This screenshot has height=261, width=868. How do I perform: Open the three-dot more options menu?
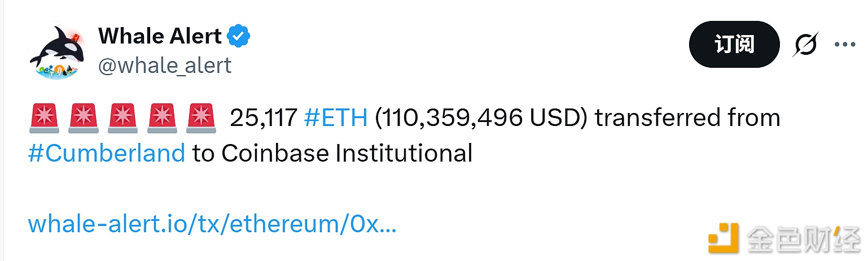click(x=845, y=45)
